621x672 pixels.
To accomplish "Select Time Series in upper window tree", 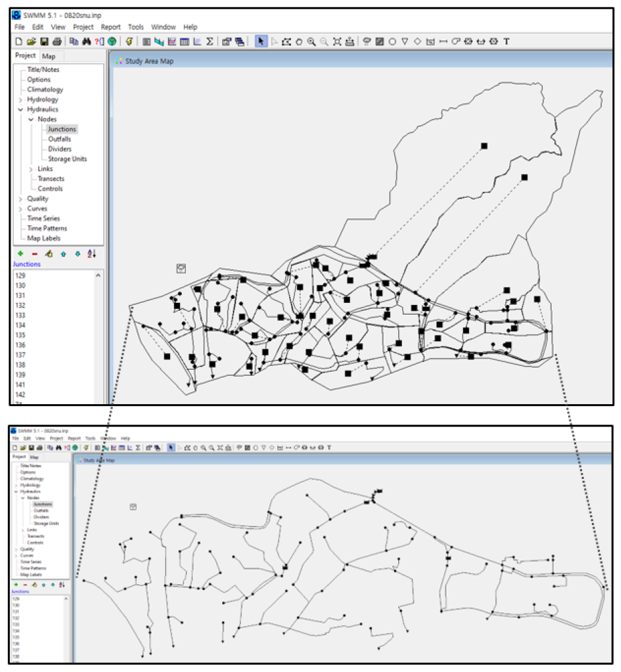I will (x=44, y=219).
